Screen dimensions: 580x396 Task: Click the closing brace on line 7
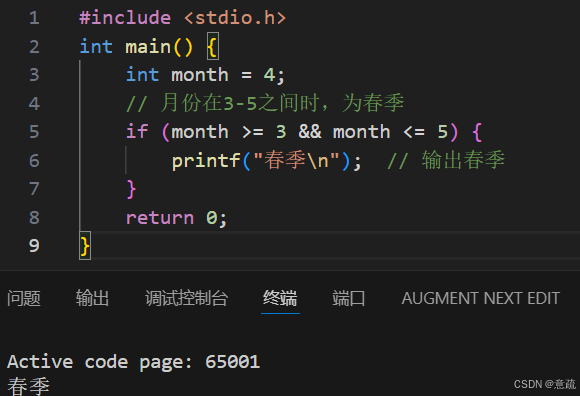pos(131,189)
